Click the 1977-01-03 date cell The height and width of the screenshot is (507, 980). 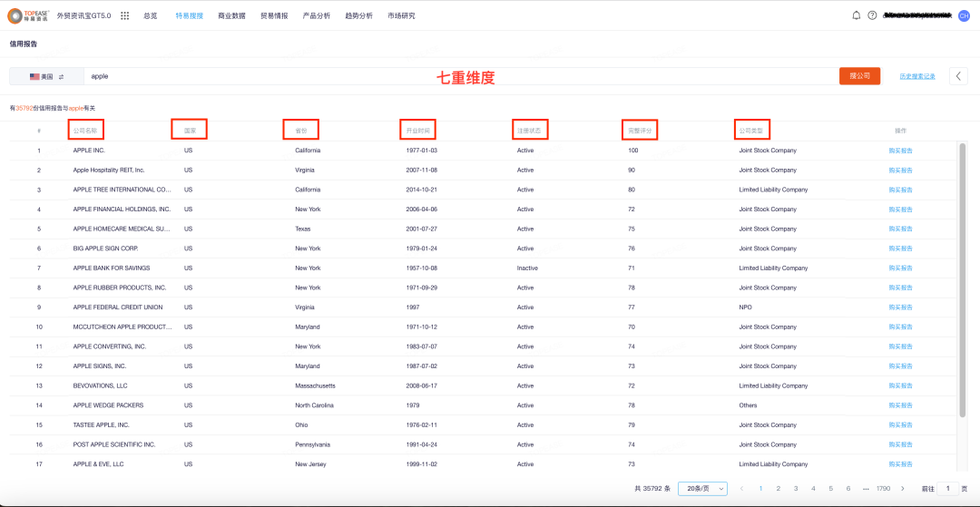(422, 151)
